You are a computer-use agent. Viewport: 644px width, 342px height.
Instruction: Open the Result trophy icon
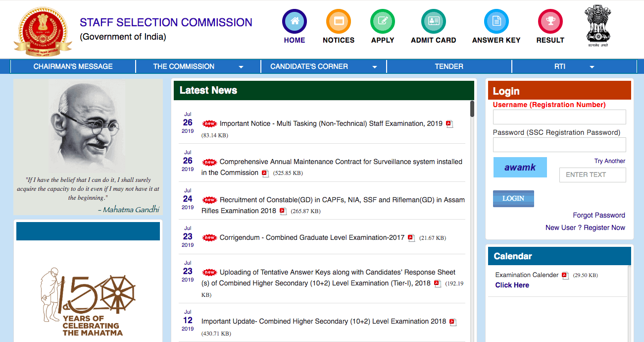550,22
